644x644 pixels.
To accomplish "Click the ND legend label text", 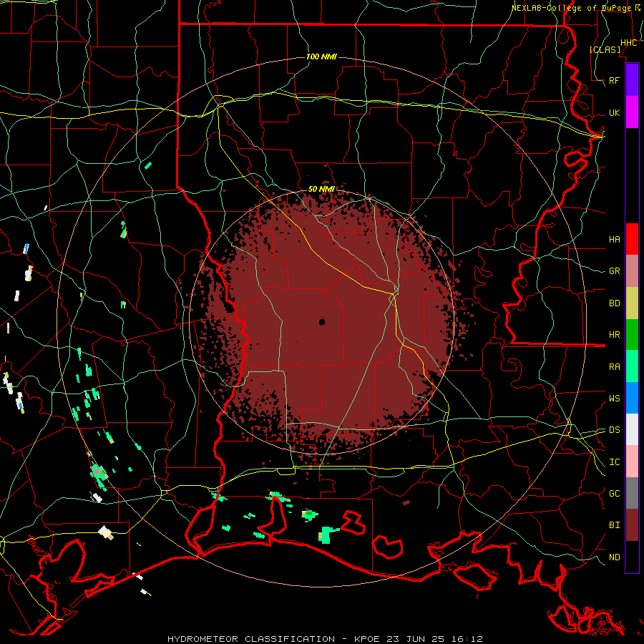I will [x=615, y=557].
